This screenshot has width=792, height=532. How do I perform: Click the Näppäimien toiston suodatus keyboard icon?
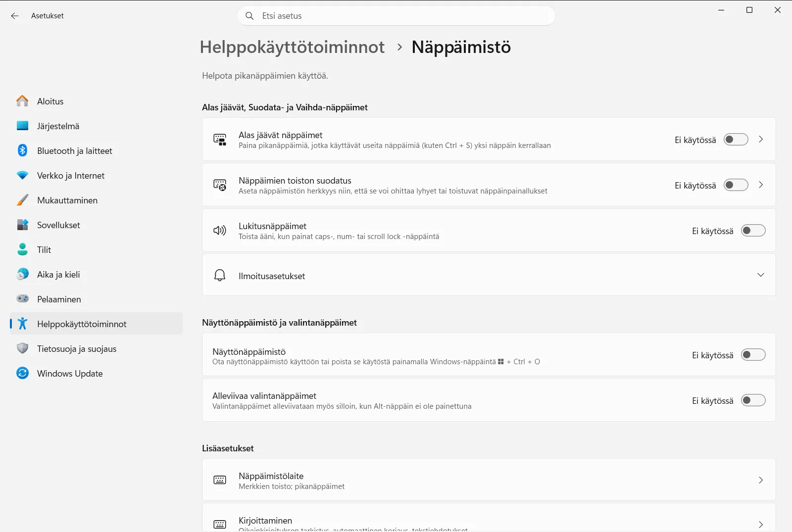220,185
